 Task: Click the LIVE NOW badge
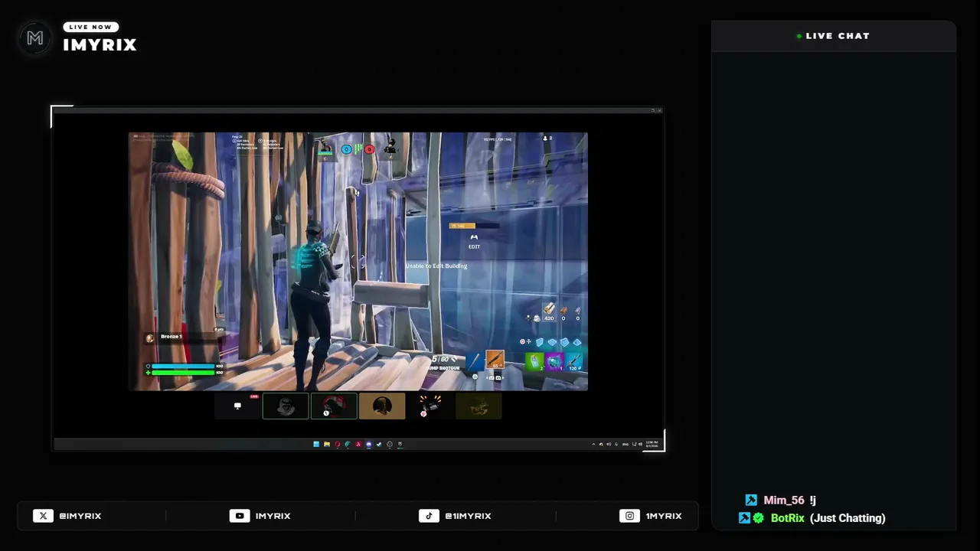coord(90,27)
